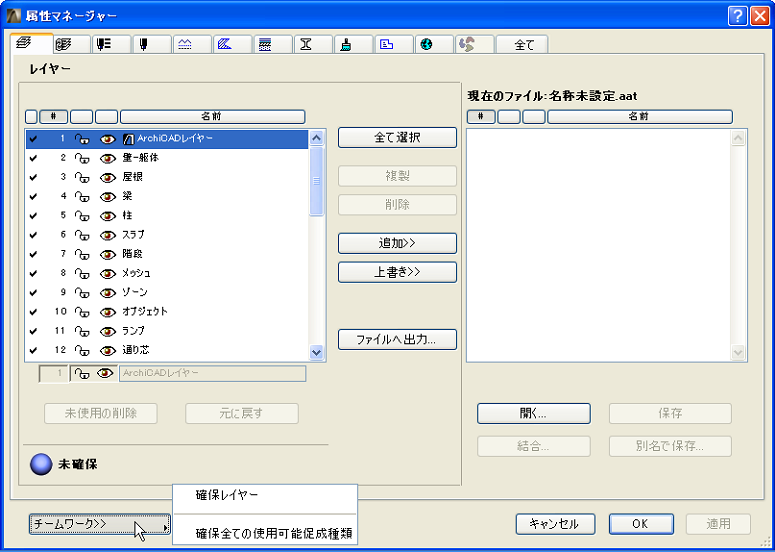775x552 pixels.
Task: Select the 通り芯 layer name
Action: pyautogui.click(x=135, y=350)
